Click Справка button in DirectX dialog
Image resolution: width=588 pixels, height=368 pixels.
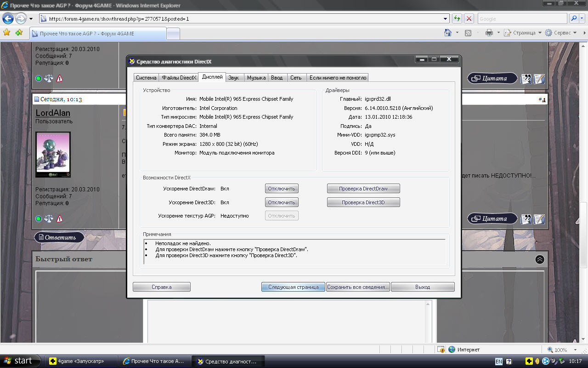[162, 287]
